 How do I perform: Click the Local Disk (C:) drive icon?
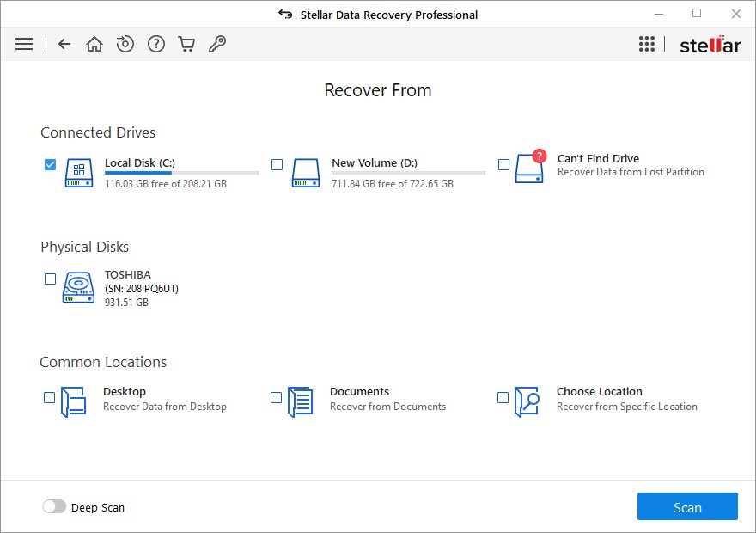tap(79, 173)
